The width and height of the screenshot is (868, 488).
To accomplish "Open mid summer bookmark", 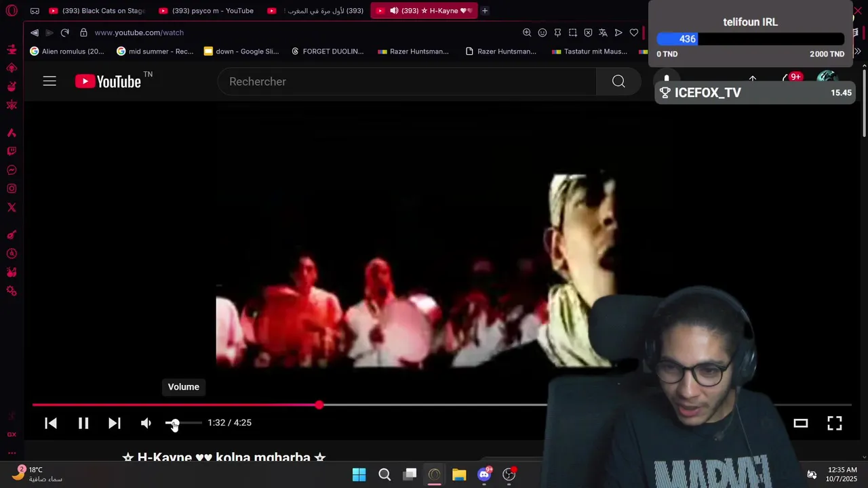I will tap(155, 52).
